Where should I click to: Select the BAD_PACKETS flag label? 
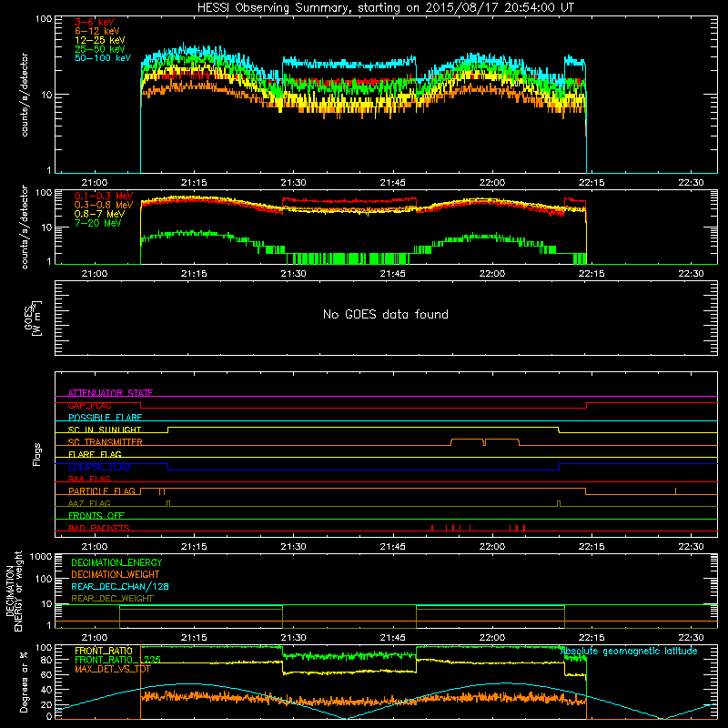point(99,528)
